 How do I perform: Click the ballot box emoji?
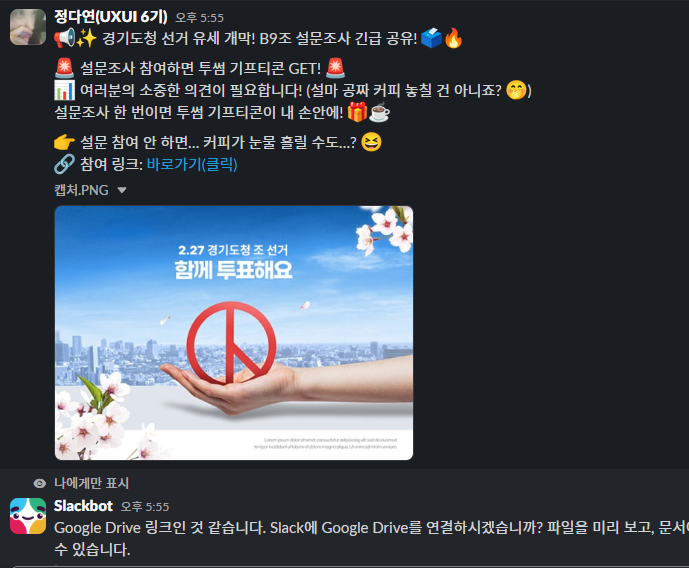(x=431, y=38)
